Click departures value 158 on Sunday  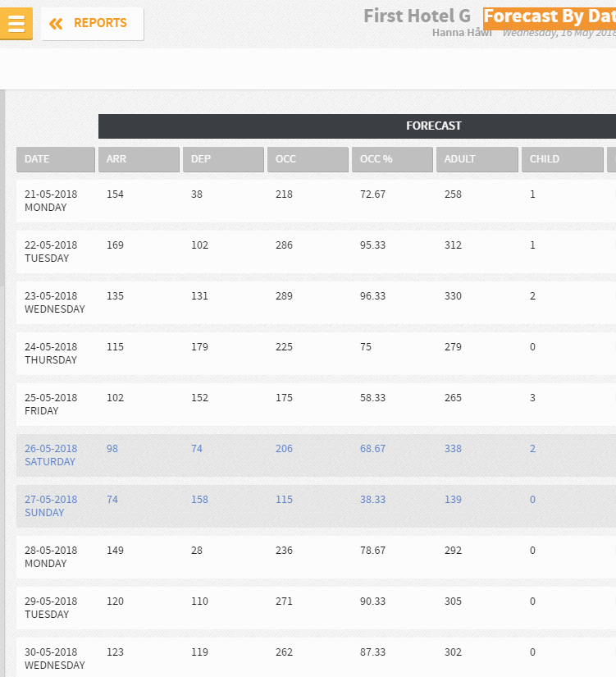click(x=200, y=500)
